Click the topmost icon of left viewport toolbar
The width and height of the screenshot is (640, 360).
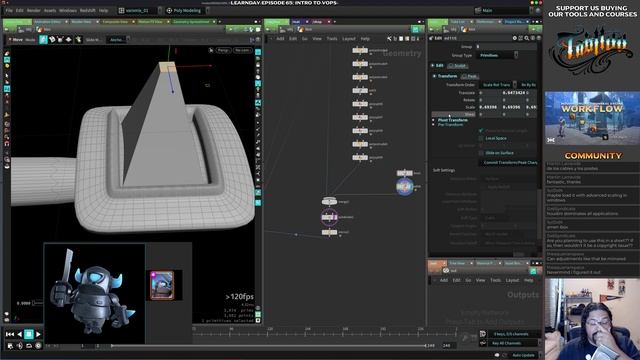pyautogui.click(x=7, y=53)
